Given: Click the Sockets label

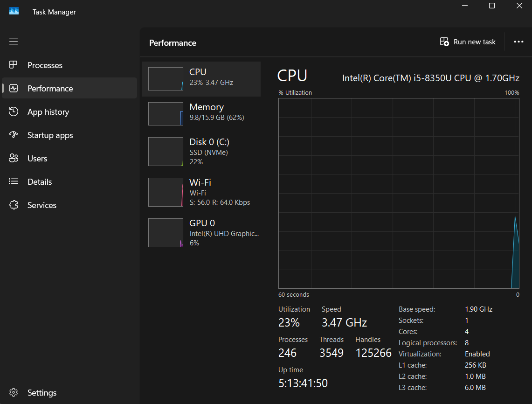Looking at the screenshot, I should 411,320.
